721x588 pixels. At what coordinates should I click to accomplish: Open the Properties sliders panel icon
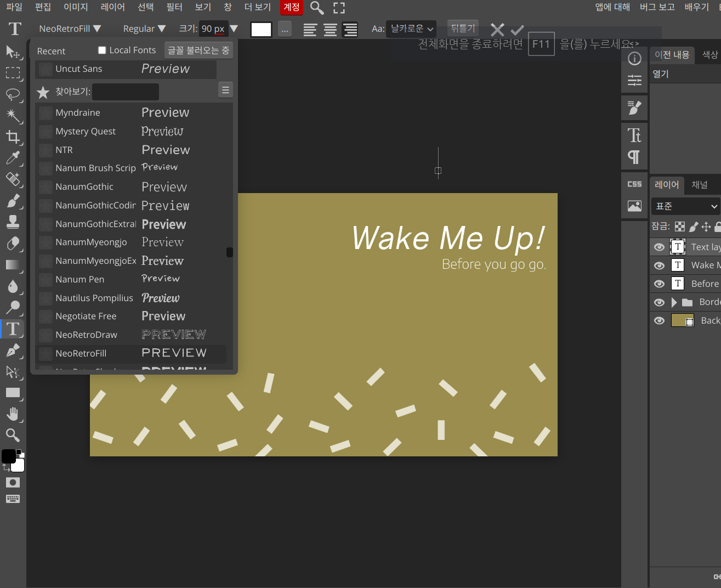[x=634, y=81]
